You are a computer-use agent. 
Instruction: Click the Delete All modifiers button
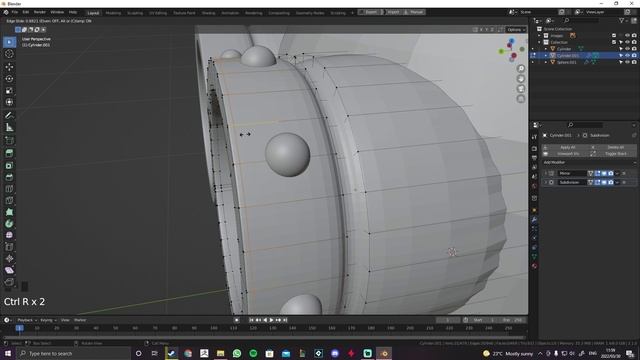click(x=613, y=147)
